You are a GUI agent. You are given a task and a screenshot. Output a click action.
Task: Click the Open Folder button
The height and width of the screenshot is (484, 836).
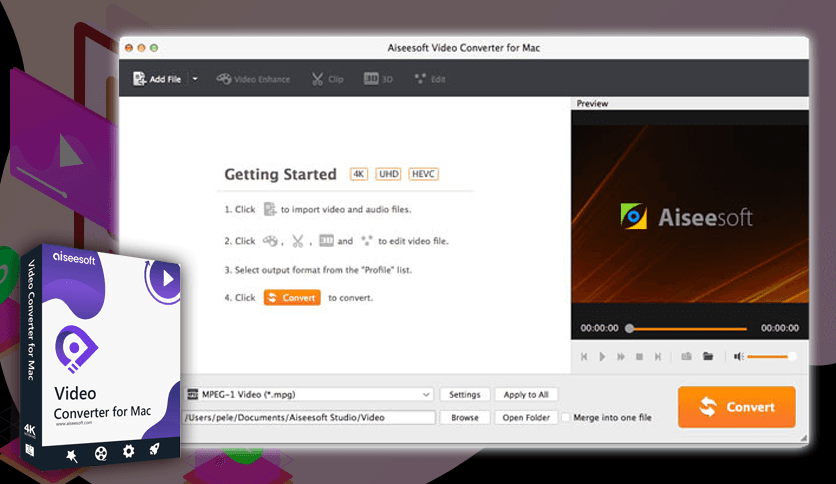[526, 417]
